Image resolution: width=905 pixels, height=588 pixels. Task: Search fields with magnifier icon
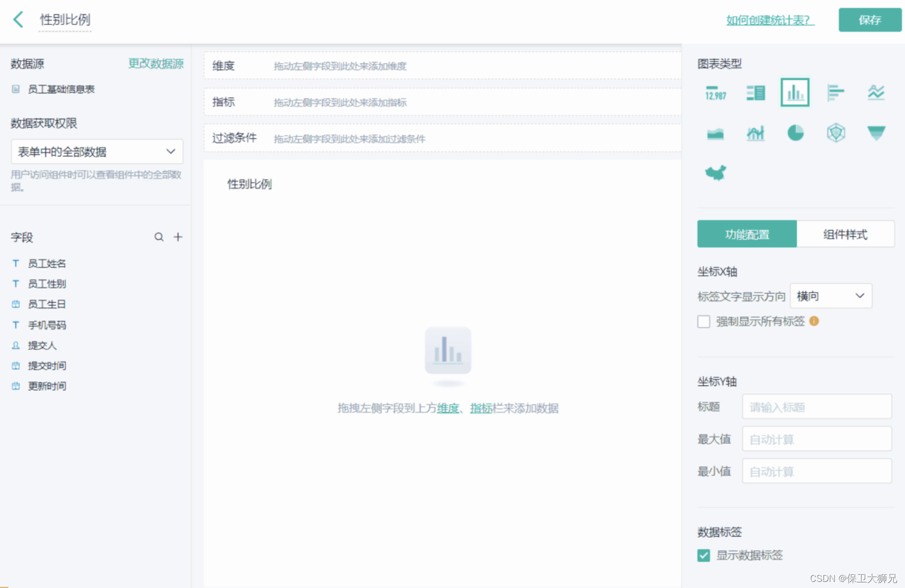point(159,237)
